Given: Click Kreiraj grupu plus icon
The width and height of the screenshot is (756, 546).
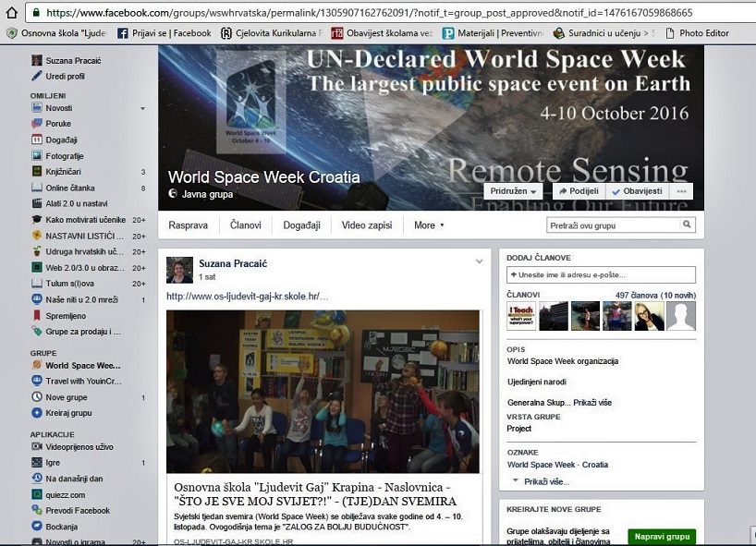Looking at the screenshot, I should [37, 413].
